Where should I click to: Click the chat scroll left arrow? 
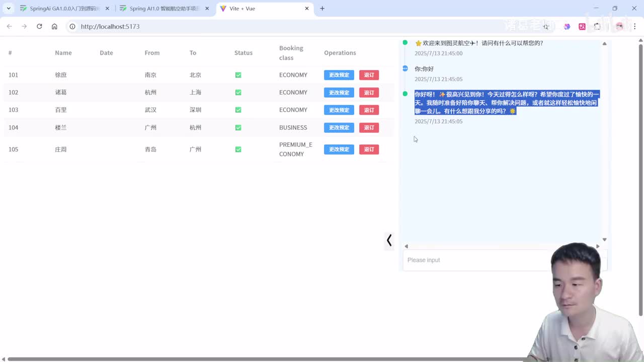pos(406,246)
